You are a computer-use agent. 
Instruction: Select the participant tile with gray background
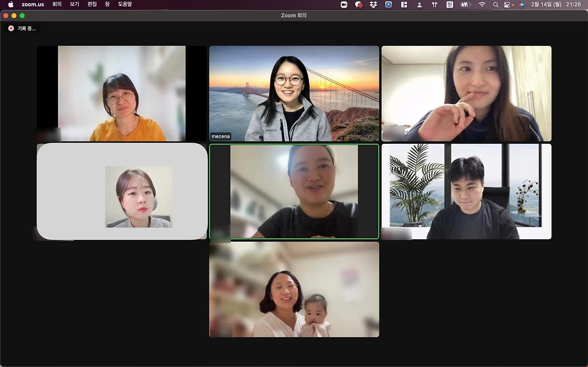click(x=122, y=192)
